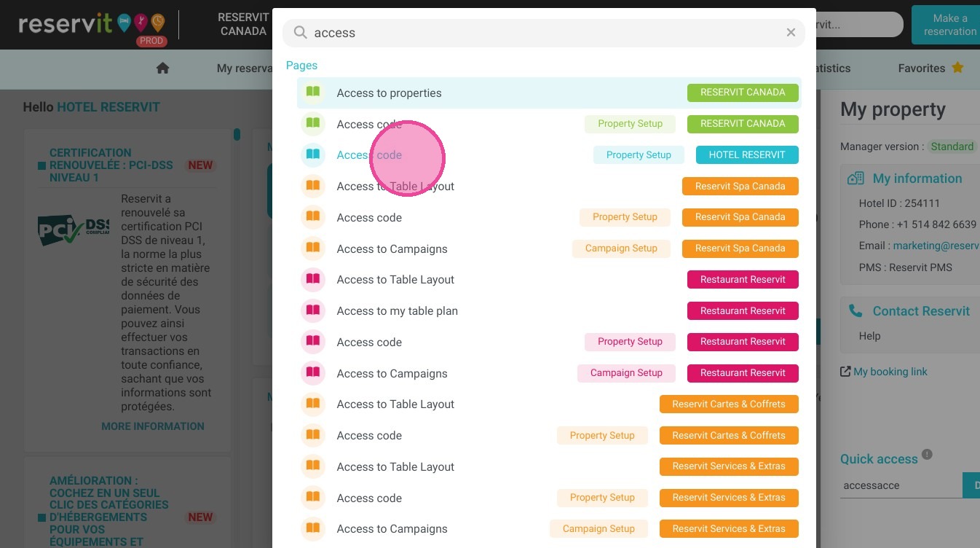This screenshot has width=980, height=548.
Task: Click the green book icon of RESERVIT CANADA Access code
Action: [x=313, y=124]
